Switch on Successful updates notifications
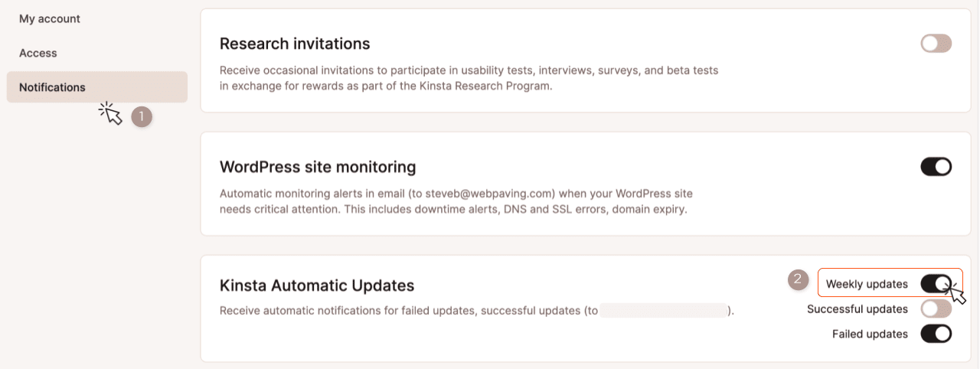Screen dimensions: 980x369 936,309
